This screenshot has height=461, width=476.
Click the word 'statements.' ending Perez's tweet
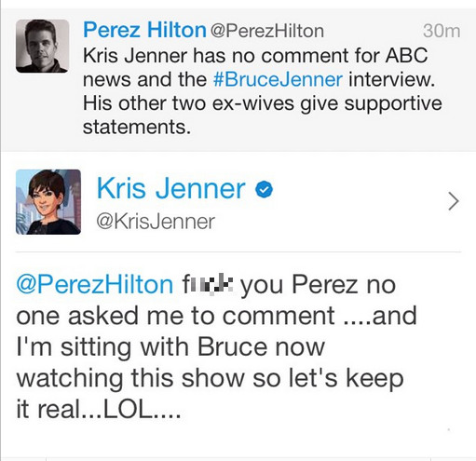point(137,127)
